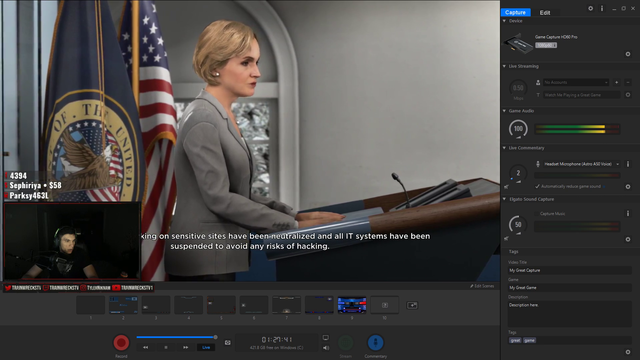The width and height of the screenshot is (640, 360).
Task: Select scene thumbnail 5
Action: [221, 305]
